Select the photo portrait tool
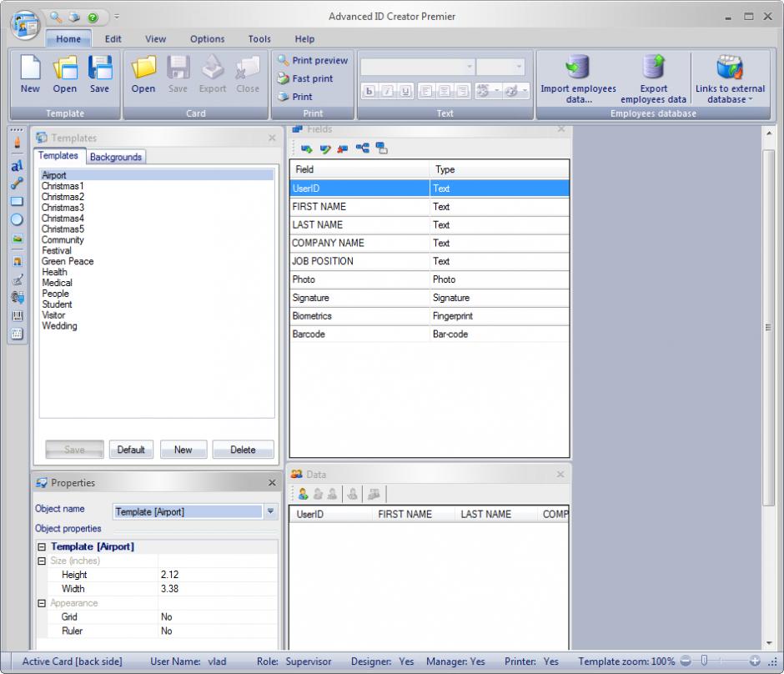Screen dimensions: 784x674 pyautogui.click(x=17, y=261)
